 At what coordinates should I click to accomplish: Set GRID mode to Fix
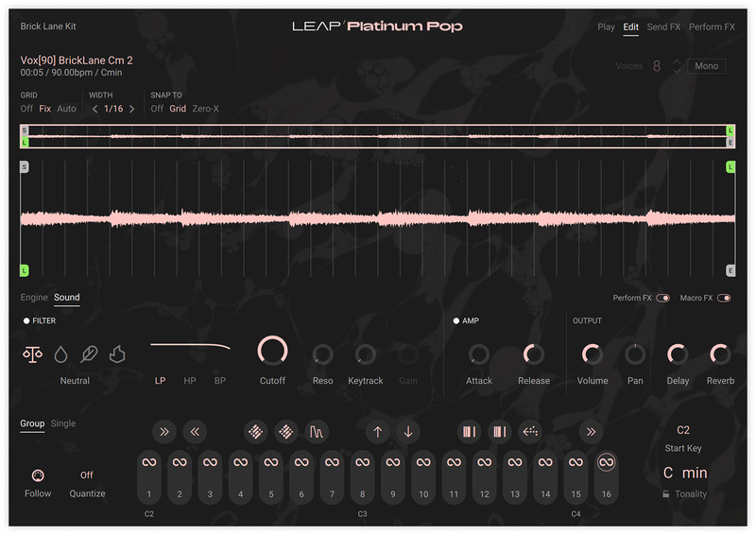(44, 109)
